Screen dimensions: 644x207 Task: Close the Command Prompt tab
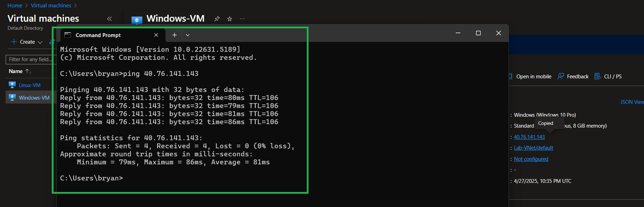pyautogui.click(x=156, y=35)
